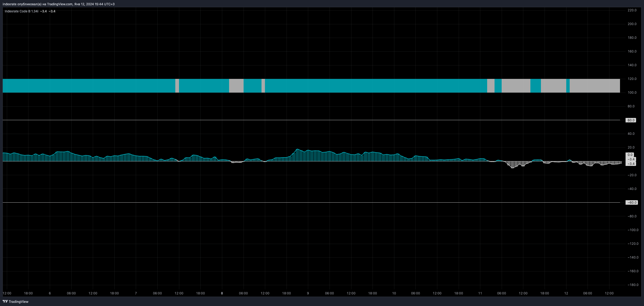The height and width of the screenshot is (306, 644).
Task: Select the highlighted 60.0 level tag
Action: [631, 120]
